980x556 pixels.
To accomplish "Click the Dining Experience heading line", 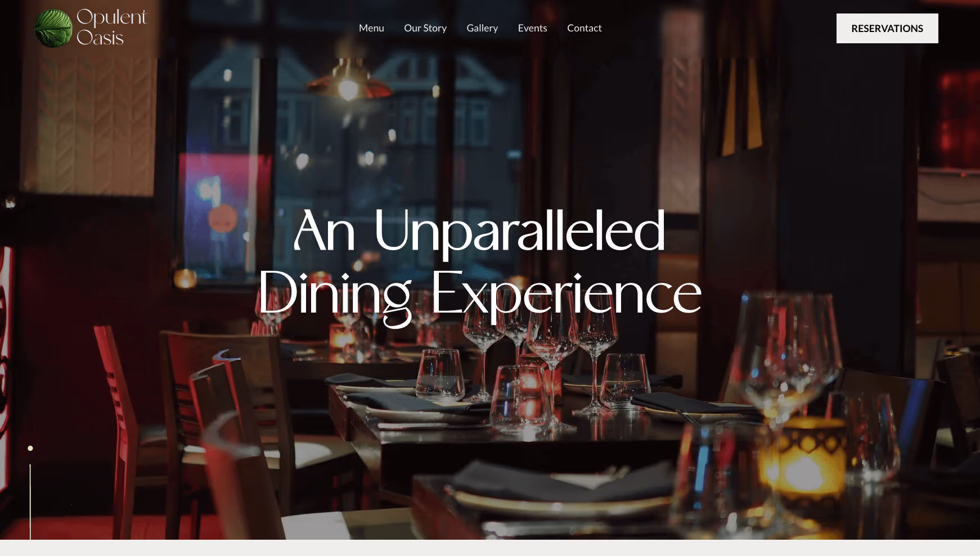I will 480,295.
